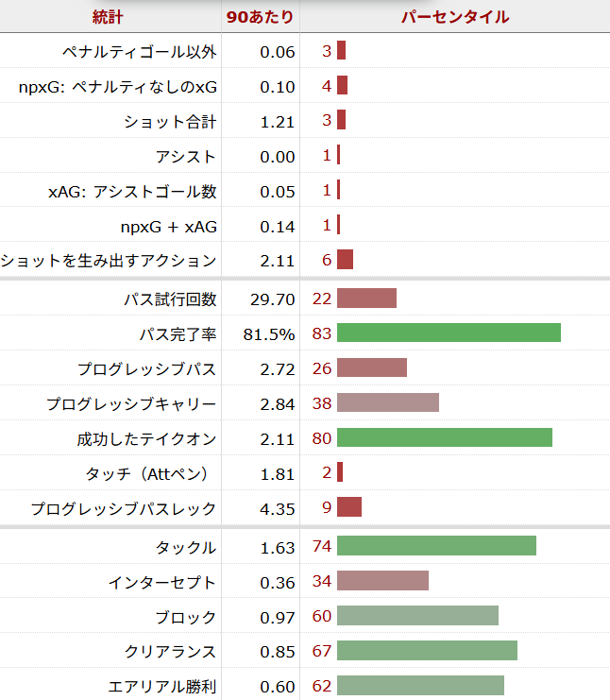Click the タッチ（Attペン） stat label
Screen dimensions: 610x700
coord(151,473)
